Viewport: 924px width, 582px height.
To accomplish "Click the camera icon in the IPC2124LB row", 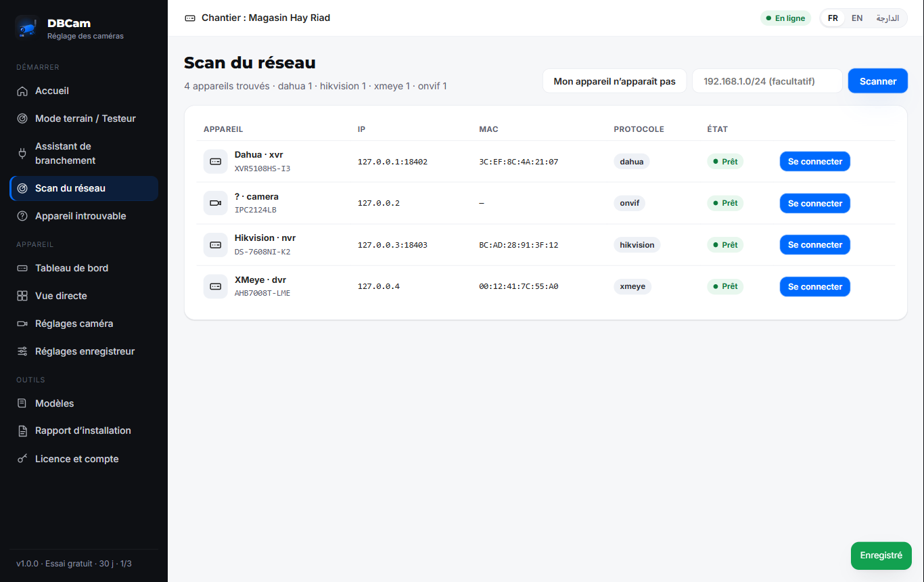I will pyautogui.click(x=216, y=203).
